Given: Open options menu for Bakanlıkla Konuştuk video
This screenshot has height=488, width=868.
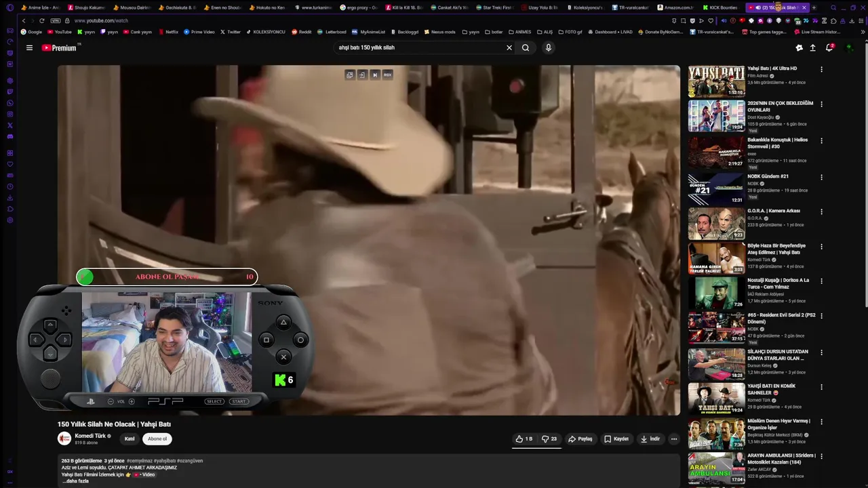Looking at the screenshot, I should coord(821,141).
